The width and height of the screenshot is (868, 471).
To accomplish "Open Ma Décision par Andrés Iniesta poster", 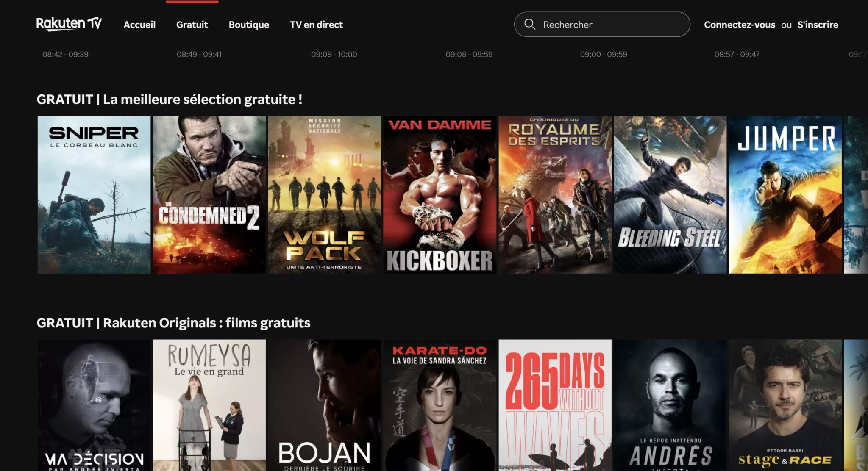I will (x=94, y=405).
